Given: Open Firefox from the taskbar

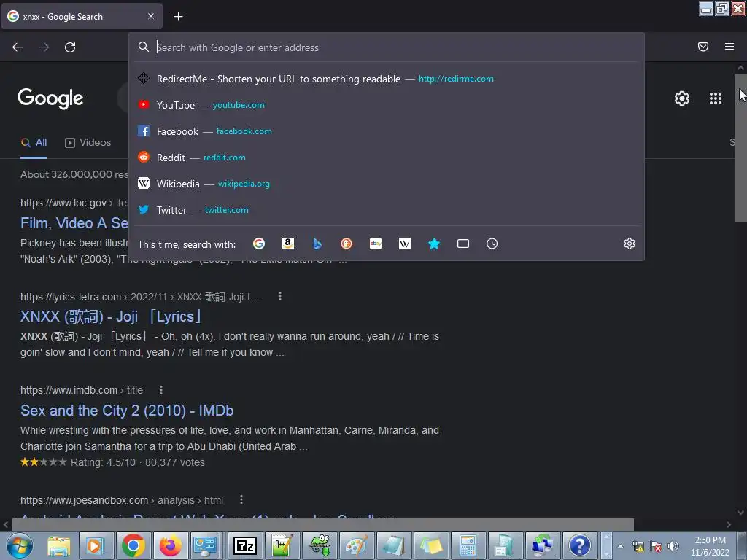Looking at the screenshot, I should [x=170, y=545].
